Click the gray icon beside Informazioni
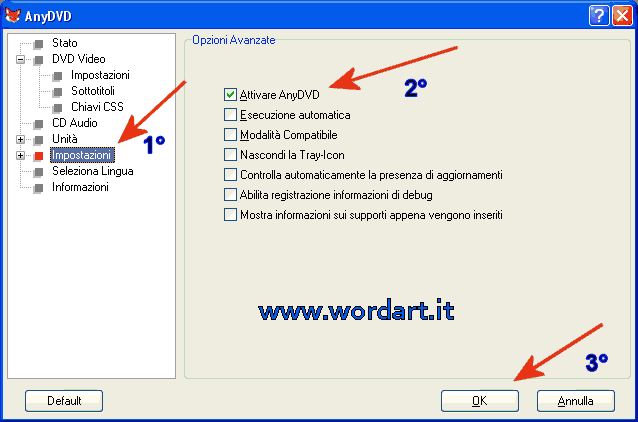This screenshot has height=422, width=638. pos(39,188)
